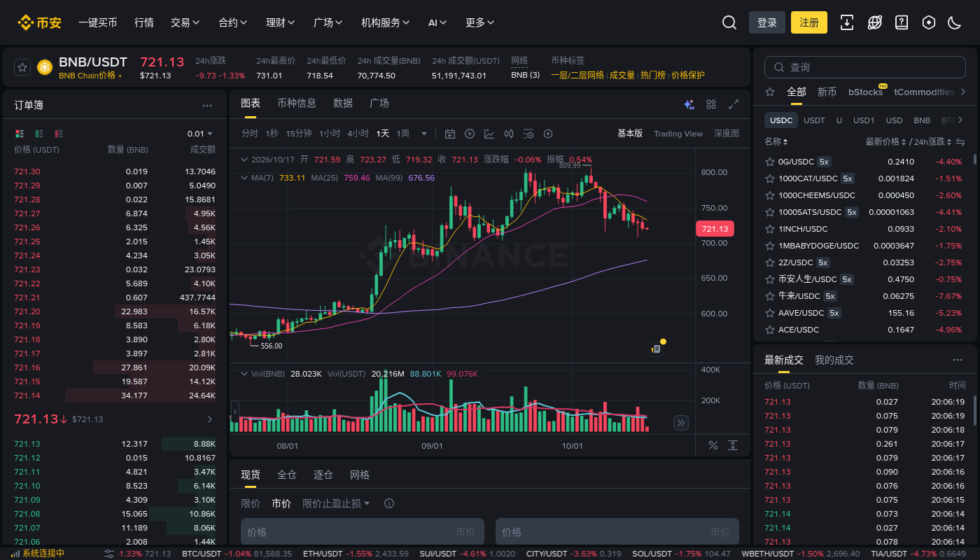Open the language globe icon
This screenshot has height=560, width=980.
point(874,22)
